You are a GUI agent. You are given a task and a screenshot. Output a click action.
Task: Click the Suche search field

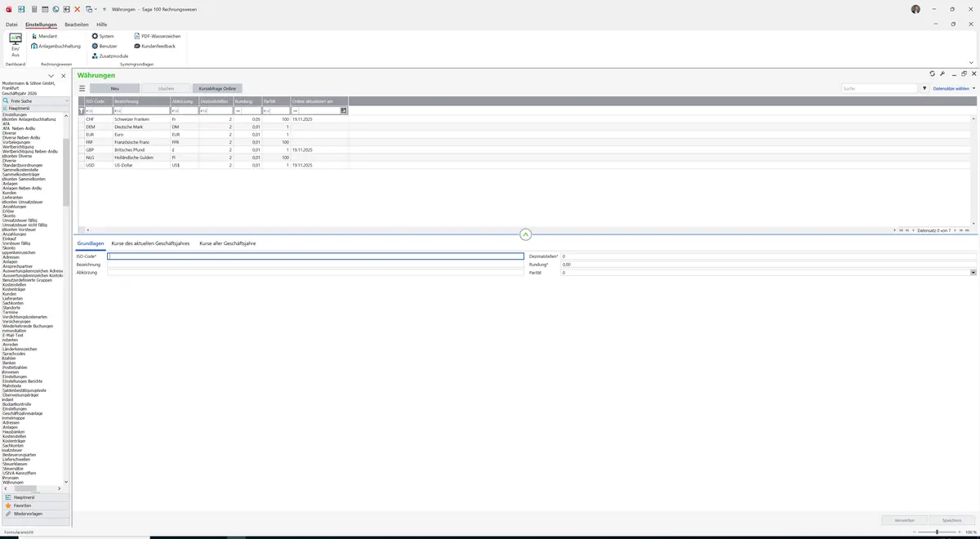click(880, 88)
